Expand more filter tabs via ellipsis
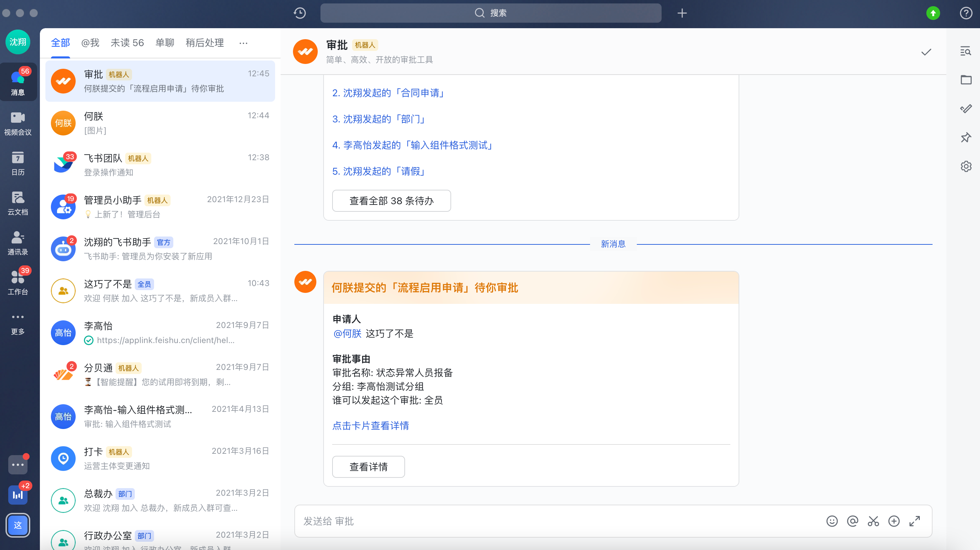The height and width of the screenshot is (550, 980). coord(243,43)
